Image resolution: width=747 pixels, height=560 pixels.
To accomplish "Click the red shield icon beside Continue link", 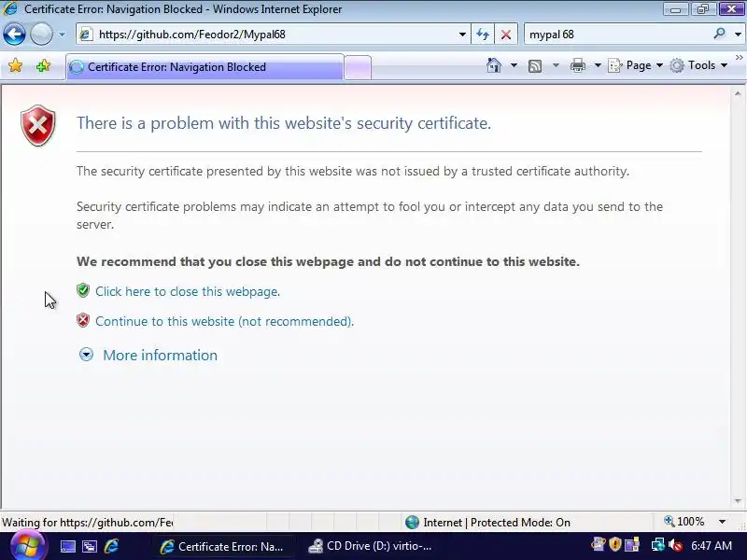I will point(83,320).
